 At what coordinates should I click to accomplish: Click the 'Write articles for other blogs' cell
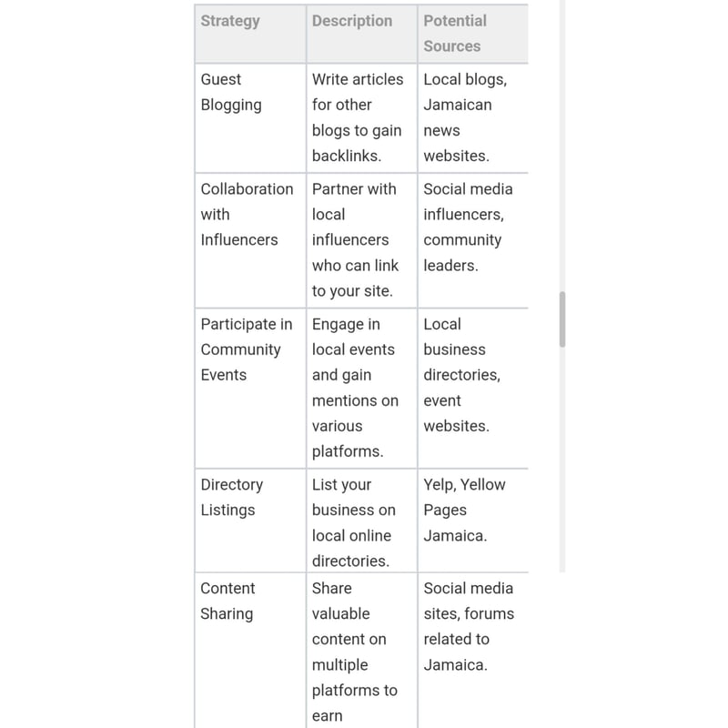(x=357, y=117)
